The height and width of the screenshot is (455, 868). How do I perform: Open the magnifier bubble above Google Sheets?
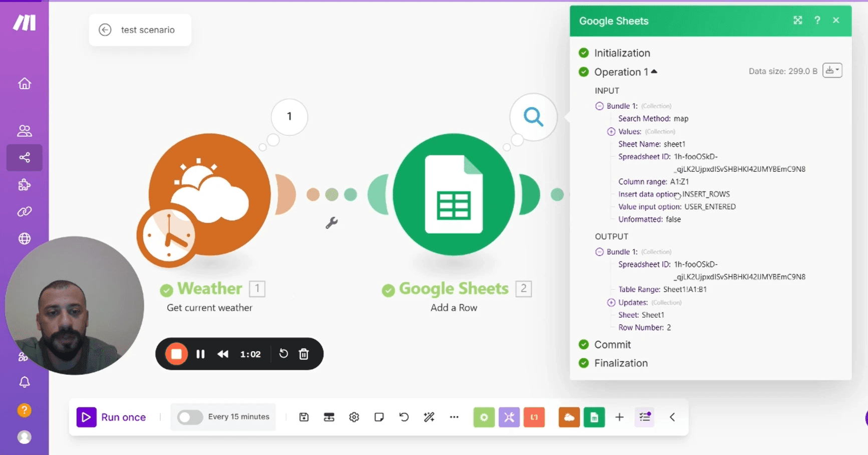click(533, 117)
